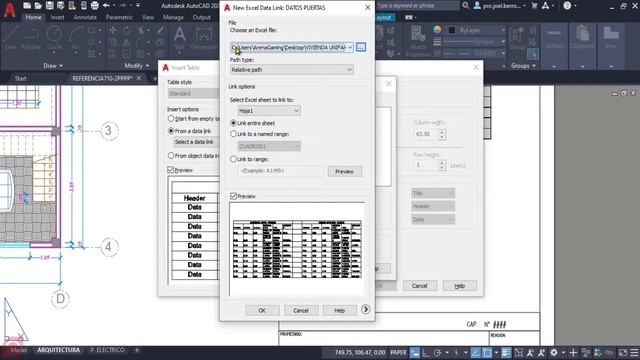Click the Group icon in Groups panel
Screen dimensions: 640x360
coord(517,38)
